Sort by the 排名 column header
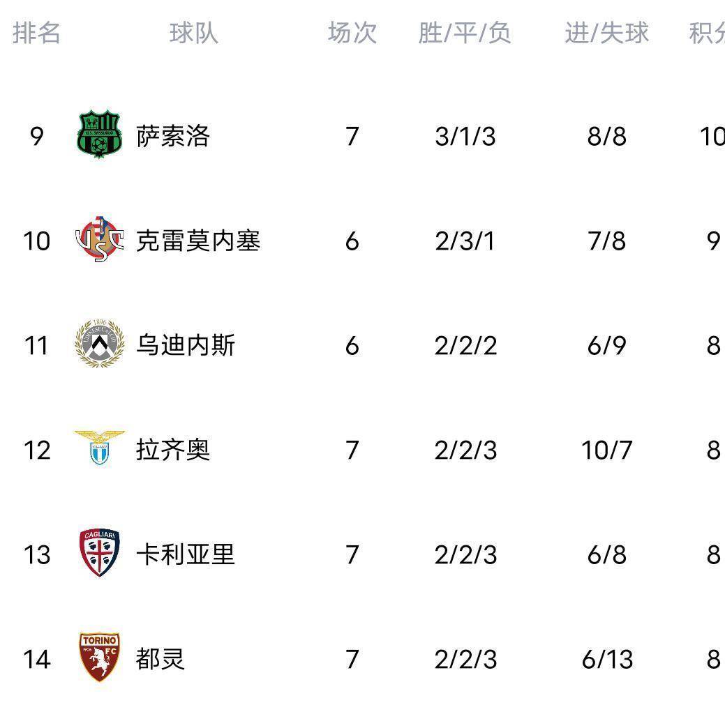725x728 pixels. coord(36,33)
